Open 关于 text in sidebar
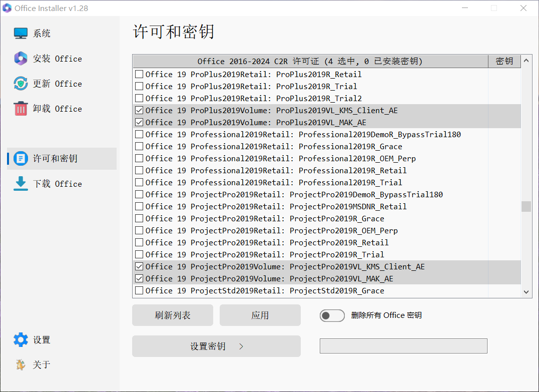Image resolution: width=539 pixels, height=392 pixels. click(42, 365)
